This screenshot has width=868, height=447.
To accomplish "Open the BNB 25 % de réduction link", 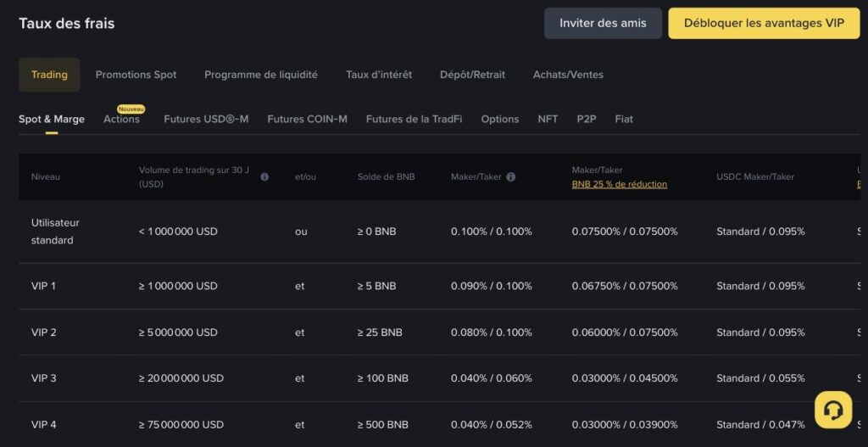I will point(620,184).
